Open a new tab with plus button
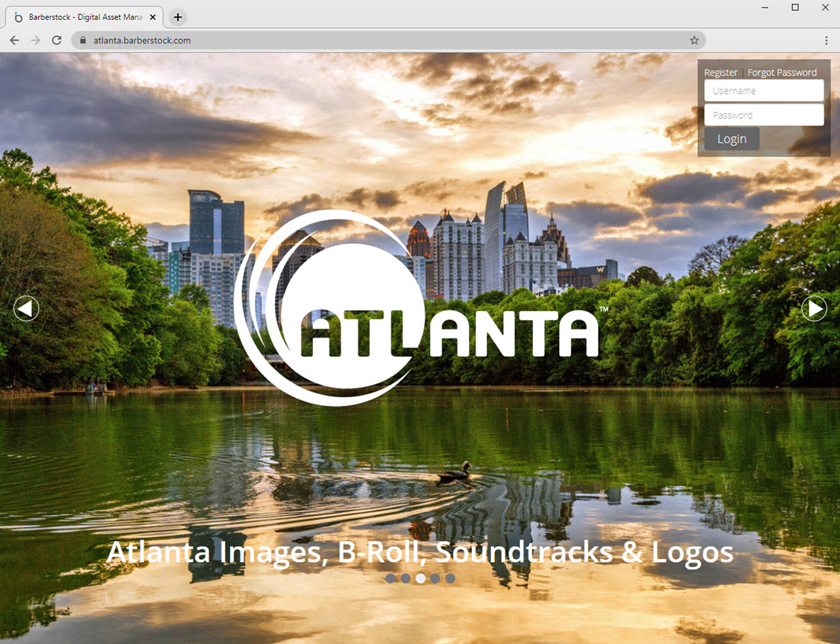Viewport: 840px width, 644px height. (178, 17)
